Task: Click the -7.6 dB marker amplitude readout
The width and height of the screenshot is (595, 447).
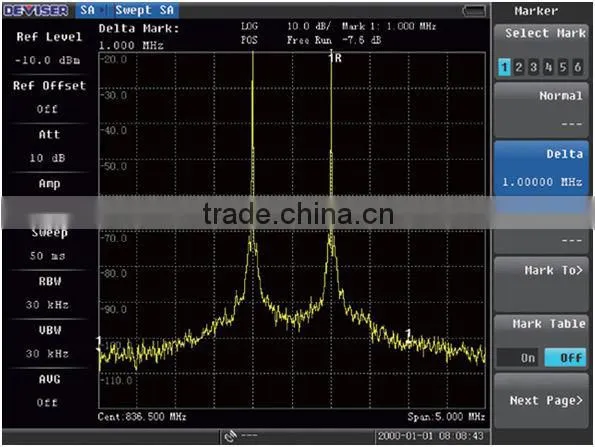Action: [362, 40]
